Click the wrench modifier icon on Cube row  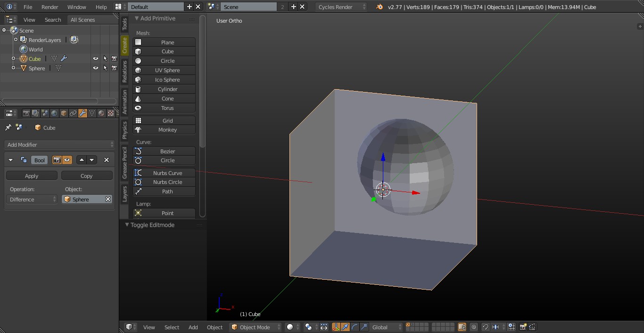(x=64, y=58)
